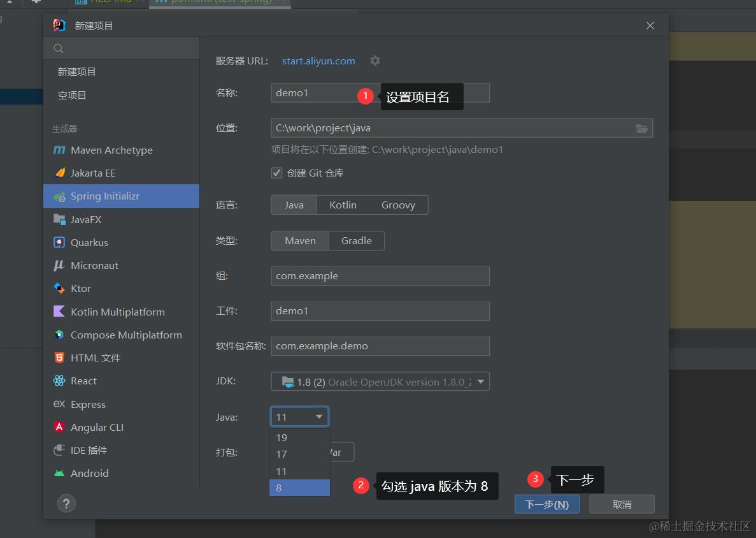756x538 pixels.
Task: Focus the generator search field
Action: [x=121, y=48]
